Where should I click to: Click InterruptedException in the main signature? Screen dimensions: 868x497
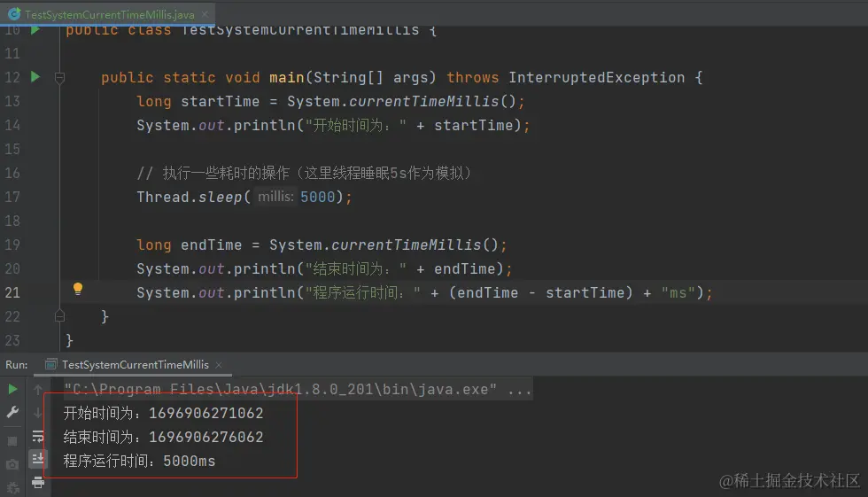click(597, 77)
